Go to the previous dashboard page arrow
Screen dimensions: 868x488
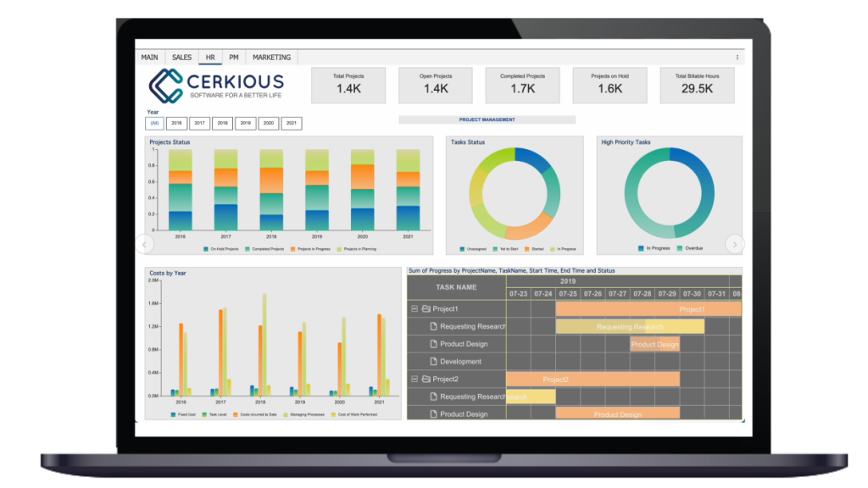pyautogui.click(x=145, y=244)
